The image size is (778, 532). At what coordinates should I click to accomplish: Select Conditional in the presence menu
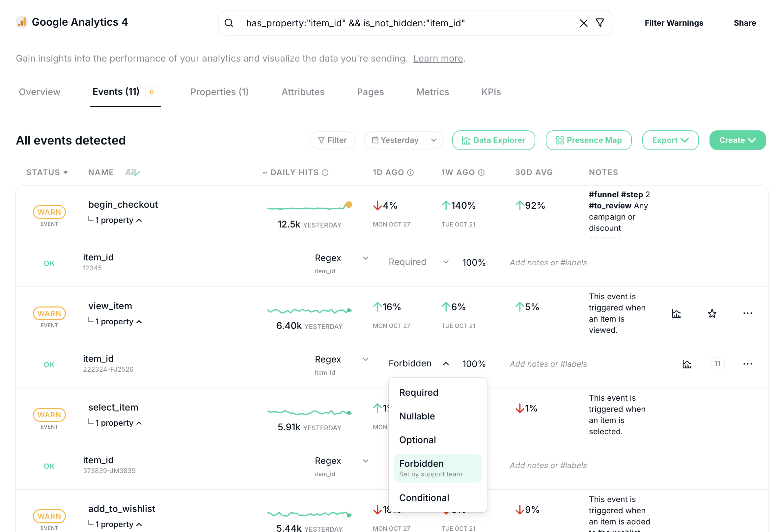(x=424, y=497)
